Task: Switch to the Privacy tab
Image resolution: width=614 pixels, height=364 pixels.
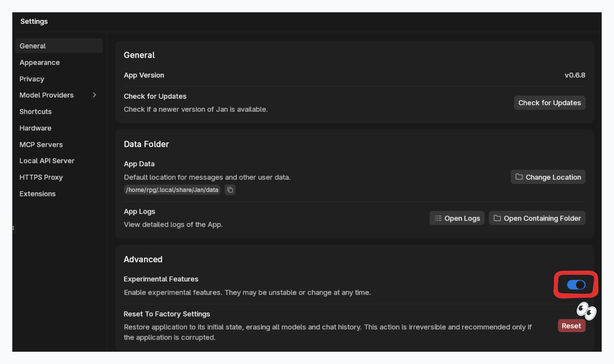Action: (x=32, y=79)
